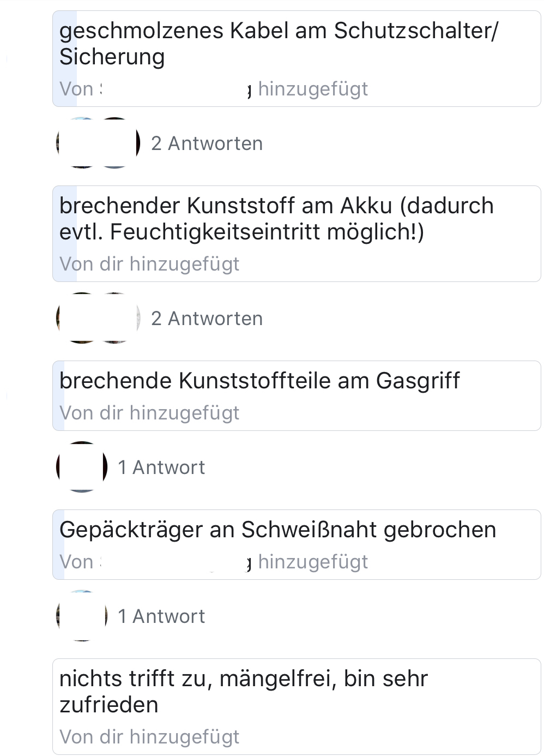Viewport: 544px width, 756px height.
Task: Tap right avatar under the geschmolzenes Kabel option
Action: [115, 143]
